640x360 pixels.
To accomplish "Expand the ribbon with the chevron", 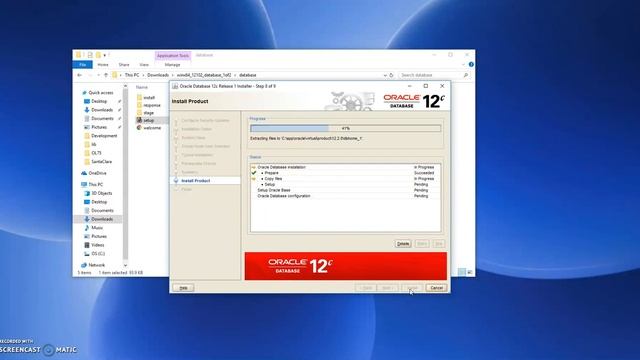I will [x=463, y=64].
